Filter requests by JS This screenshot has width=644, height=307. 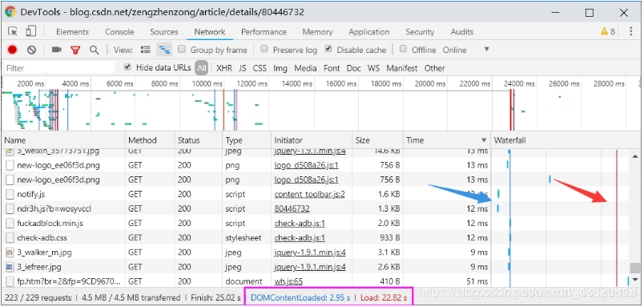[243, 68]
